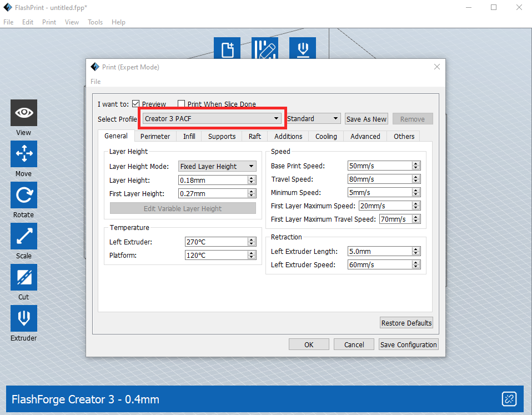532x415 pixels.
Task: Select the General tab
Action: tap(116, 136)
